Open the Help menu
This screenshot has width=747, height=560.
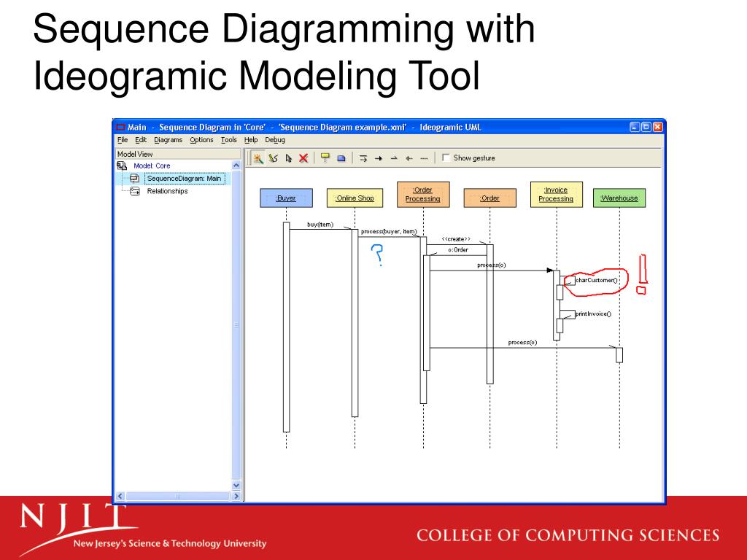pyautogui.click(x=251, y=140)
